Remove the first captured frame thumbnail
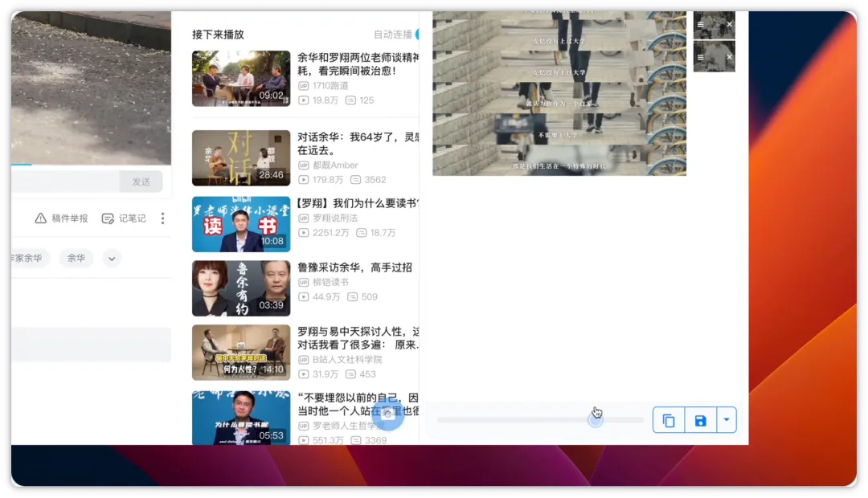Image resolution: width=868 pixels, height=498 pixels. coord(730,24)
